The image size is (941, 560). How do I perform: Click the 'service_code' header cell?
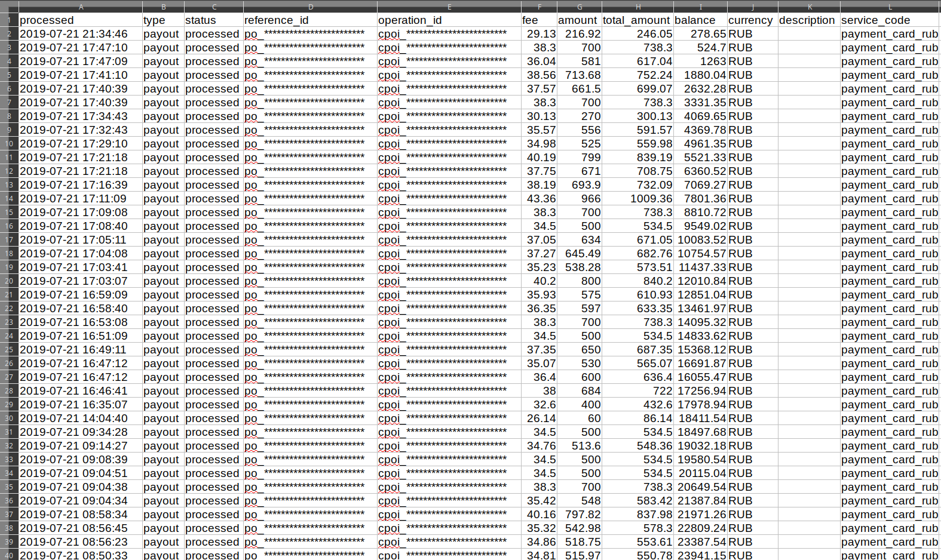point(890,20)
